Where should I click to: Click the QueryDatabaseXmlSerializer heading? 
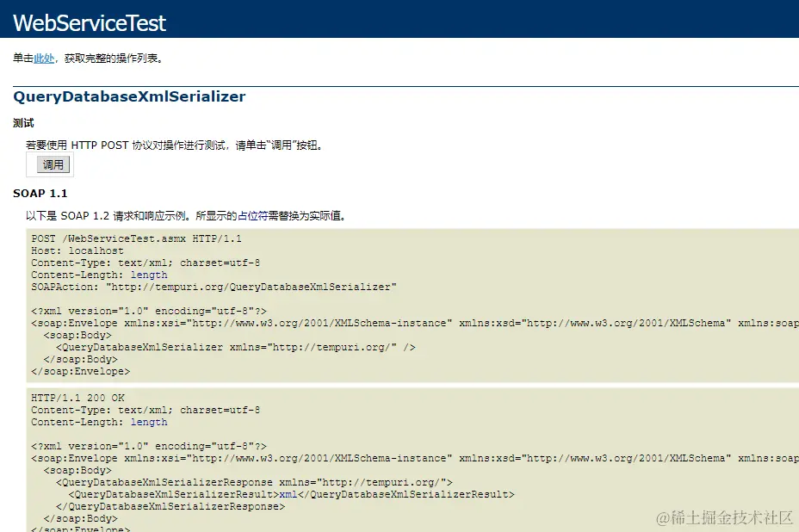pos(129,96)
